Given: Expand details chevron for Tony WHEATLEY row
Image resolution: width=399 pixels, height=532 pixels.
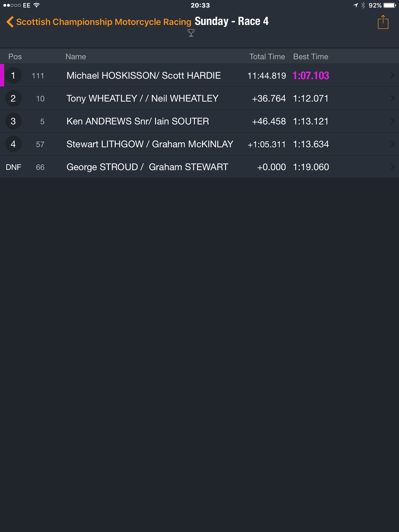Looking at the screenshot, I should click(x=393, y=98).
